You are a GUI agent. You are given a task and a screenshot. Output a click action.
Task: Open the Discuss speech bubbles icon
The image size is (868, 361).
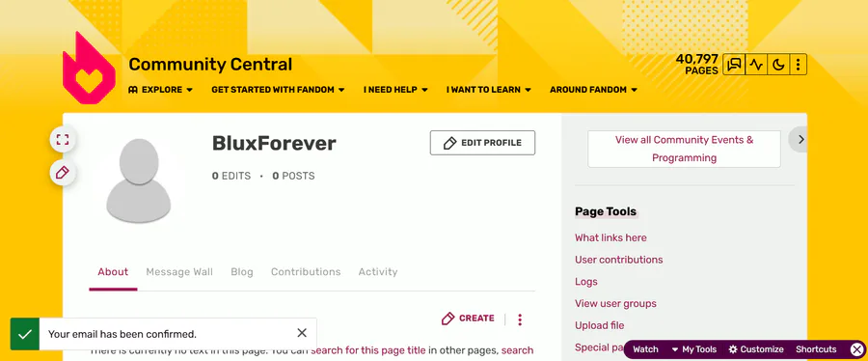coord(734,65)
